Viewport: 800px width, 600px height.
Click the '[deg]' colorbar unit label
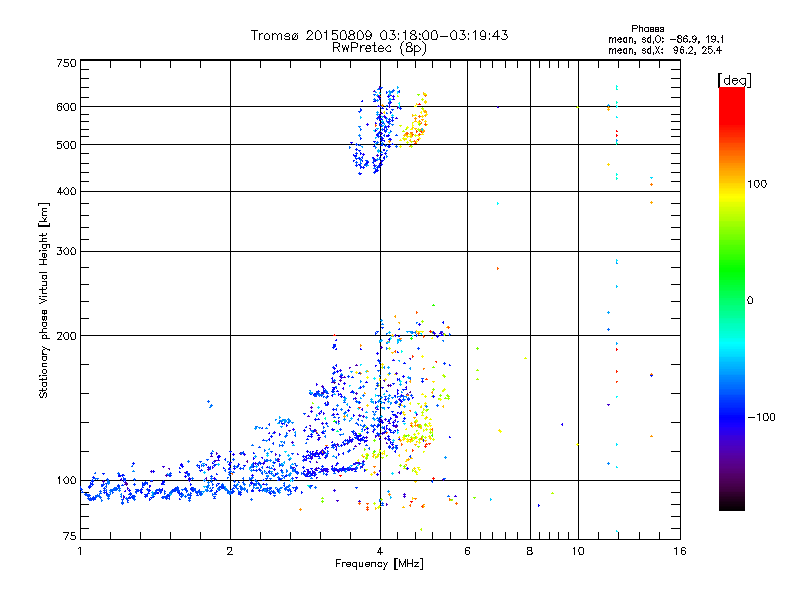coord(734,80)
